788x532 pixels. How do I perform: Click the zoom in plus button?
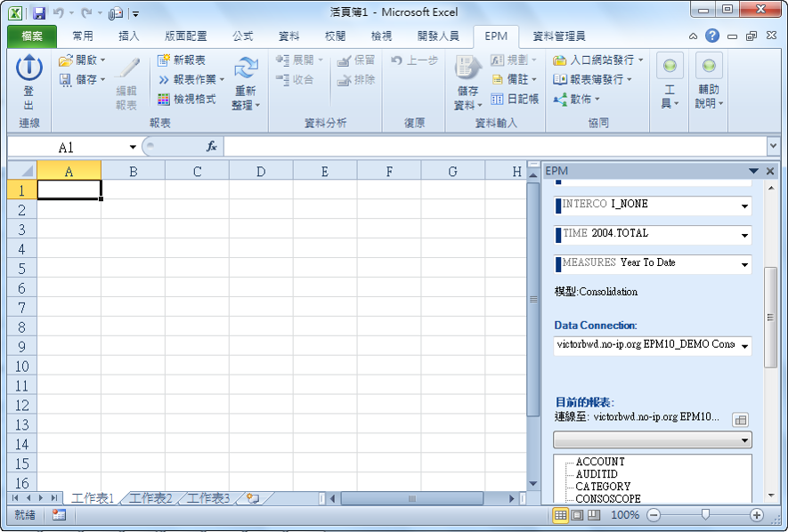(757, 515)
